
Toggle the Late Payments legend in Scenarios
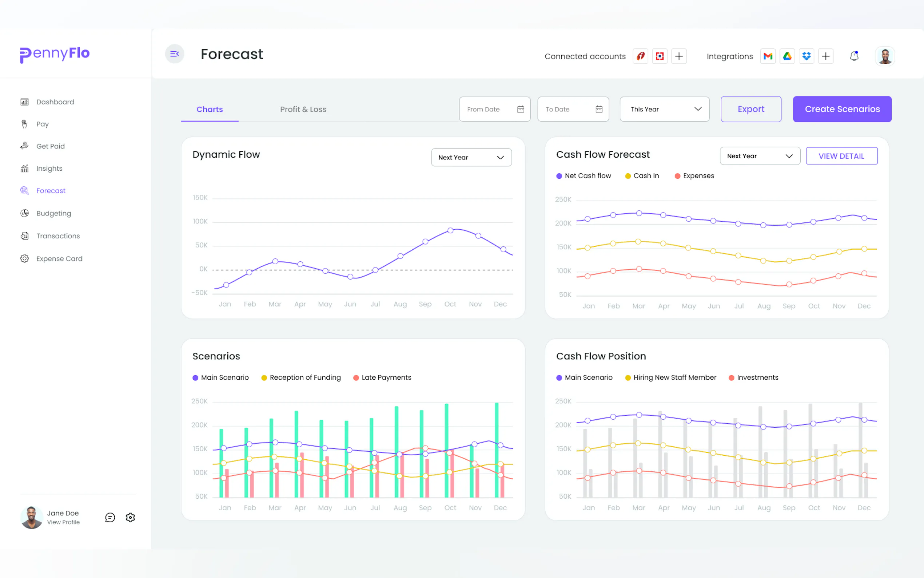[382, 377]
